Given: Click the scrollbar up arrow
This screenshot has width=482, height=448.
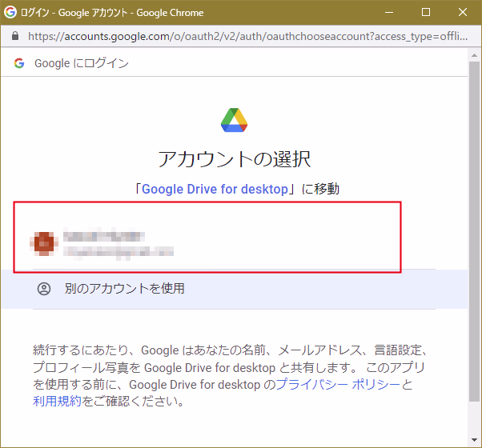Looking at the screenshot, I should tap(474, 55).
